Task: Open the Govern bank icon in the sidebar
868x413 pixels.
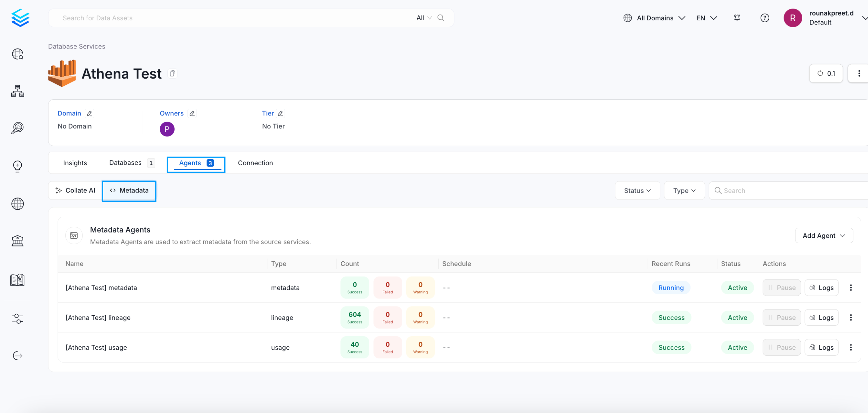Action: point(17,240)
